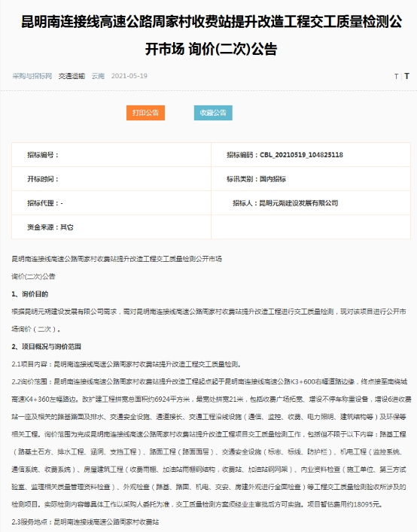
Task: Select tender code CBL_20210519_104825118
Action: (301, 155)
